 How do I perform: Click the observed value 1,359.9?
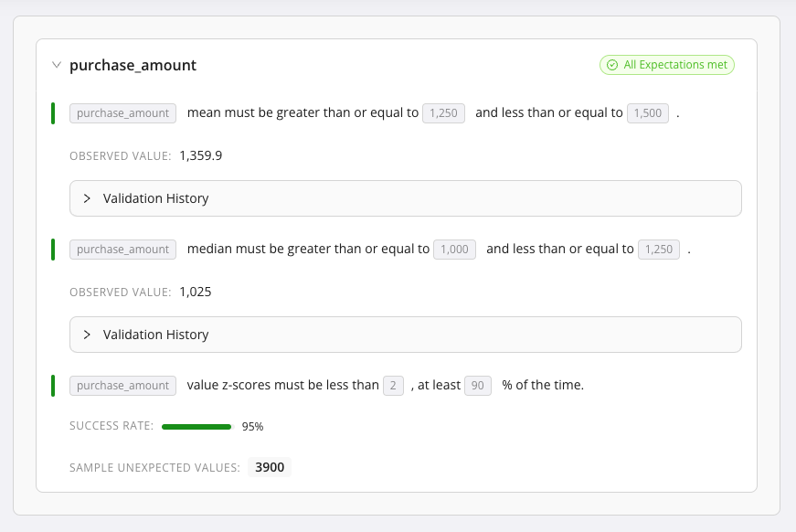201,155
